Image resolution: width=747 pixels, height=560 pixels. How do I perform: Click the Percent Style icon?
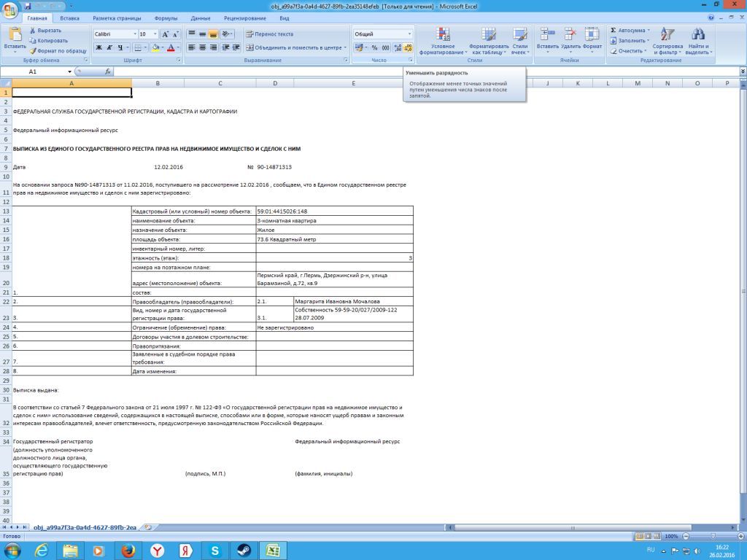click(x=375, y=47)
